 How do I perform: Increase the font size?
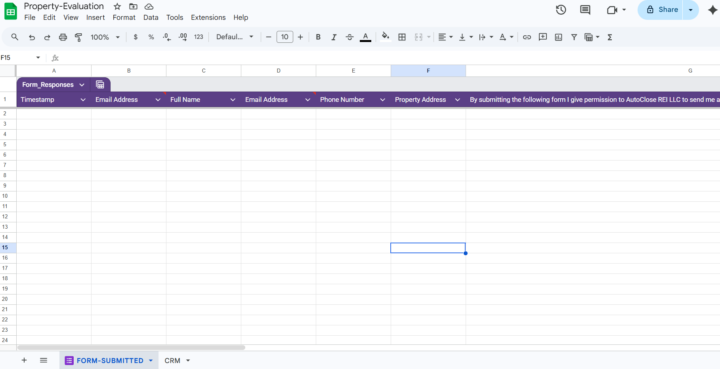pyautogui.click(x=300, y=37)
